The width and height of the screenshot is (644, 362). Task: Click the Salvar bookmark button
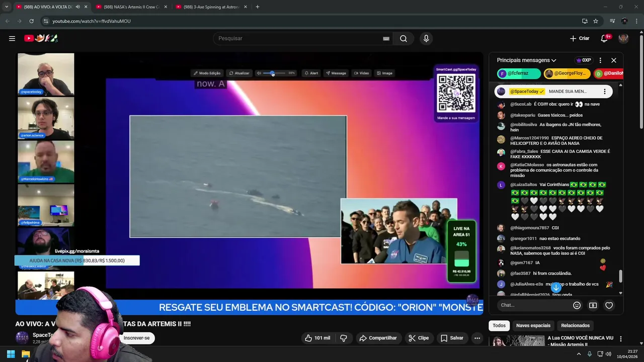click(452, 338)
